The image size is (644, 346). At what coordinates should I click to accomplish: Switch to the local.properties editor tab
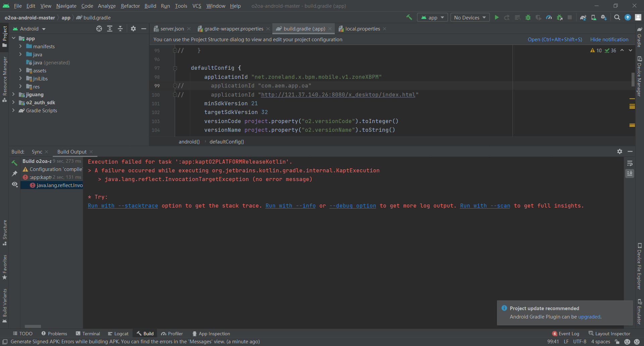pos(362,29)
